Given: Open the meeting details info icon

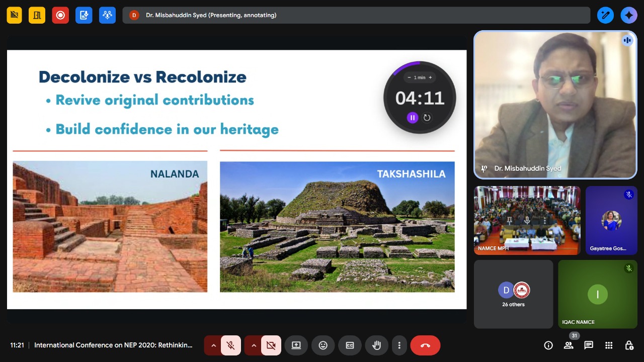Looking at the screenshot, I should pos(548,345).
